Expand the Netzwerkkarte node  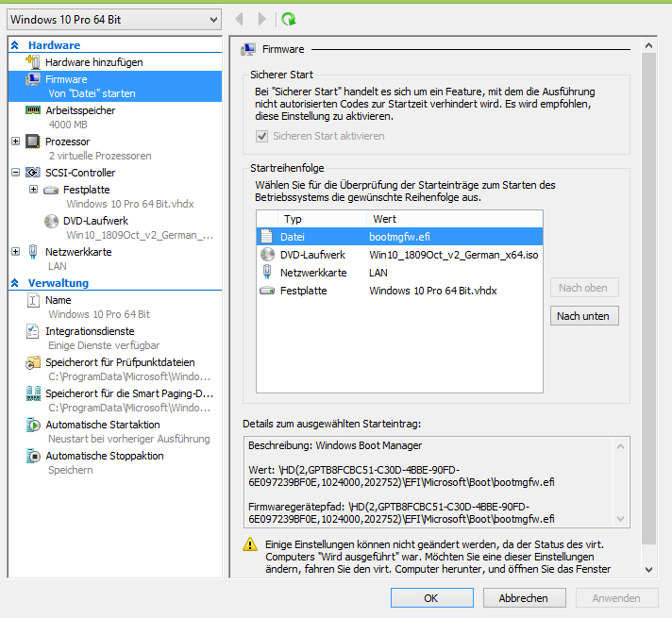tap(15, 252)
